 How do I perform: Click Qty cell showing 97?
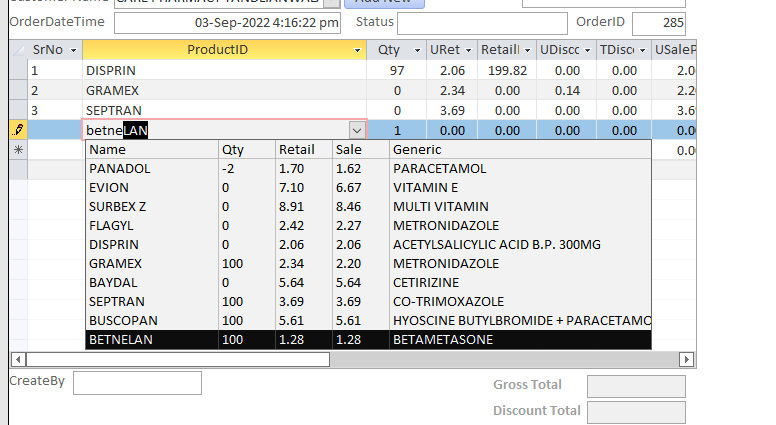[396, 71]
